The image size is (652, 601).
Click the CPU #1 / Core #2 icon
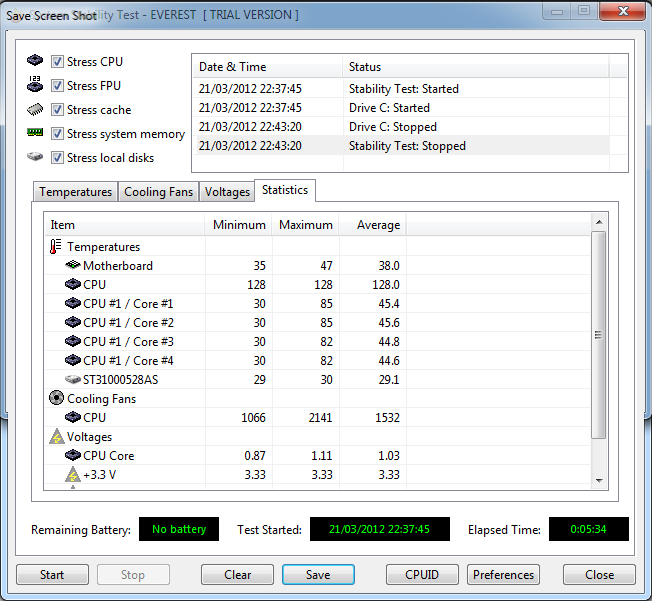coord(73,322)
